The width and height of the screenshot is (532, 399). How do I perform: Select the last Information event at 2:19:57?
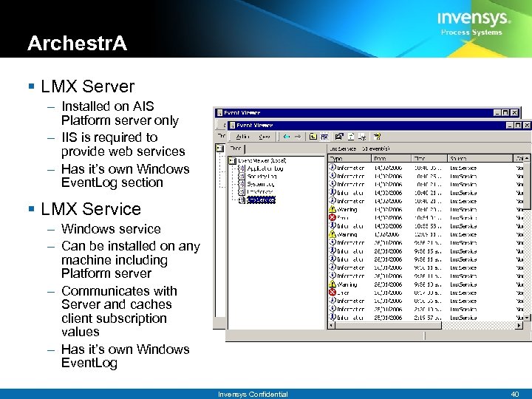[426, 318]
